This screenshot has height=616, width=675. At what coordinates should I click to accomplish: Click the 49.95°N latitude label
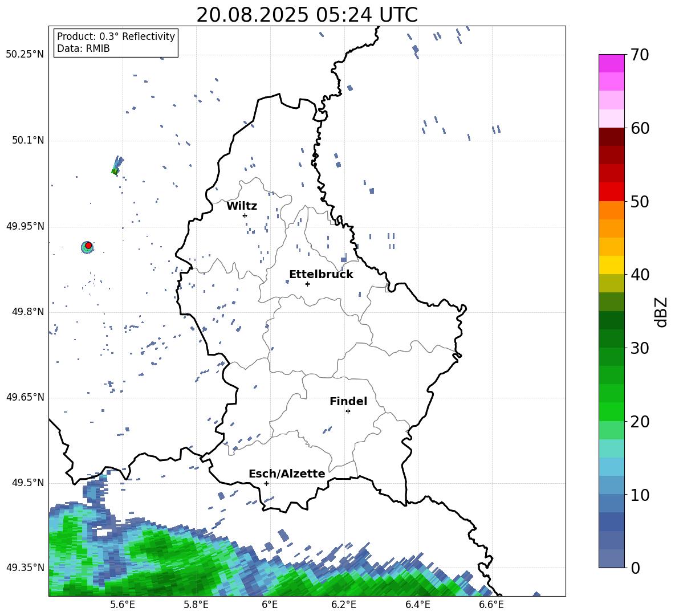click(25, 226)
